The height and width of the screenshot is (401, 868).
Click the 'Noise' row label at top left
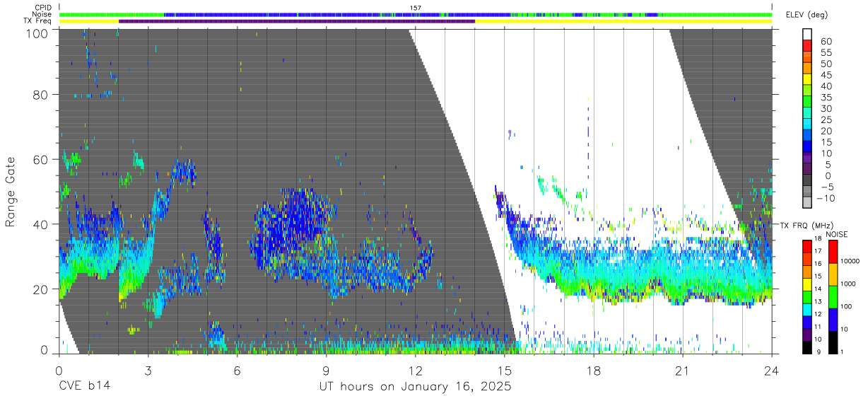coord(42,14)
